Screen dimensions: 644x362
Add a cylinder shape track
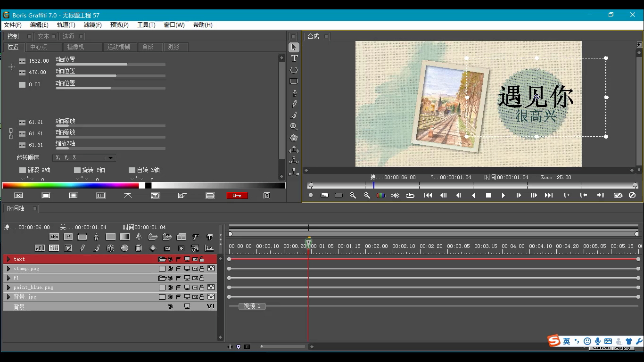(139, 248)
